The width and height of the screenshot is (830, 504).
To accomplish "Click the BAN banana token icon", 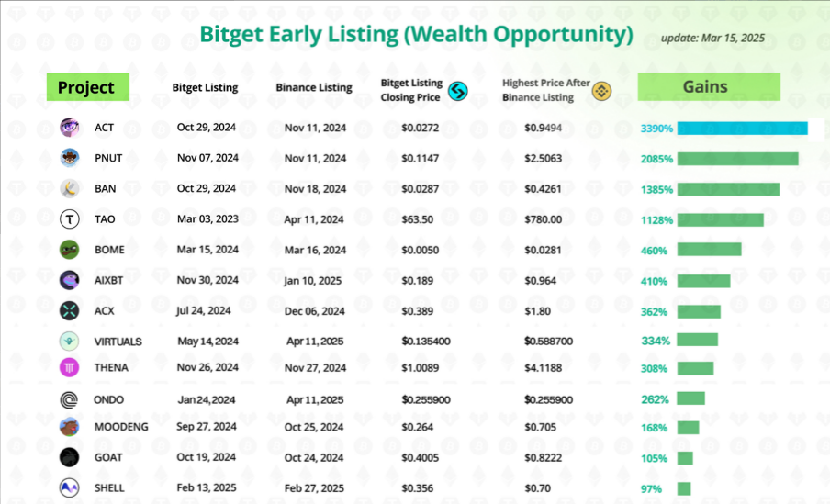I will (x=70, y=189).
